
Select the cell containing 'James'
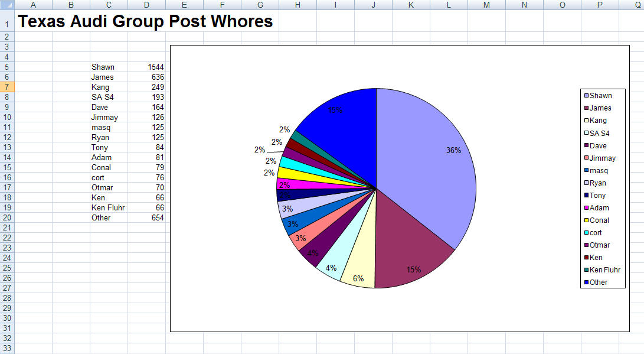pyautogui.click(x=109, y=77)
